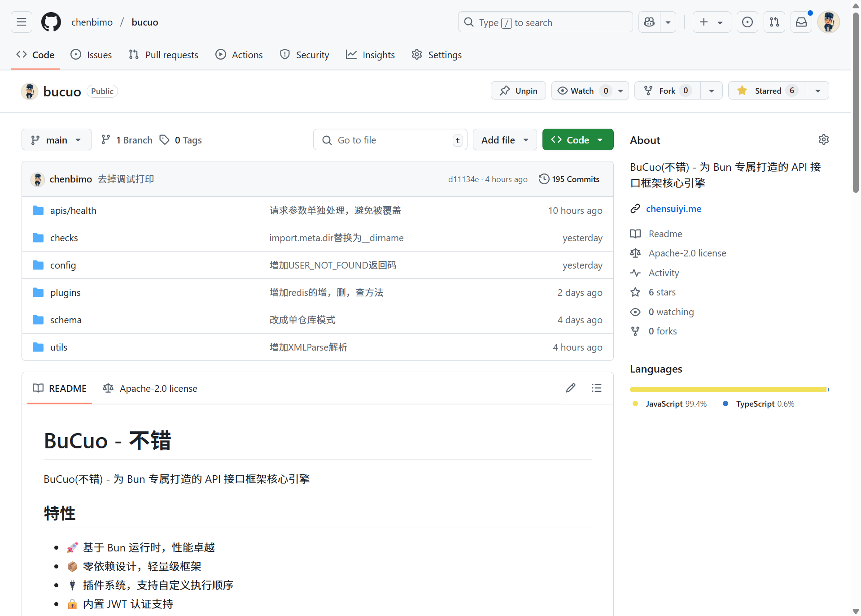Click the plugins folder icon
861x616 pixels.
[x=38, y=293]
